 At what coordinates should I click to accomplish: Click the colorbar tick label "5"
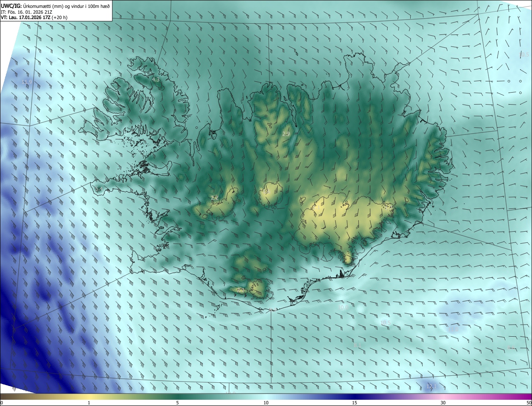tap(177, 403)
